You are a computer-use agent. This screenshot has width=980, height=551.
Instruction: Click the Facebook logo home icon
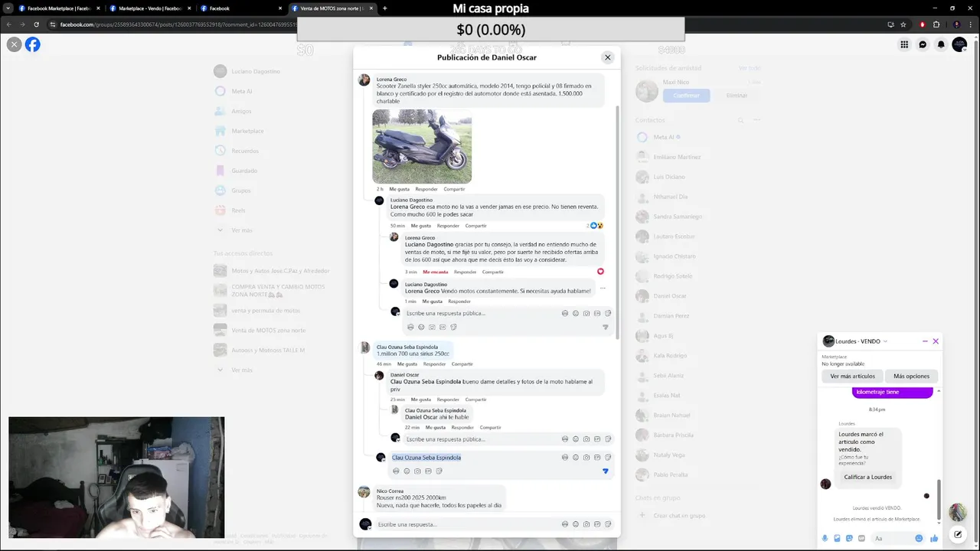(33, 44)
